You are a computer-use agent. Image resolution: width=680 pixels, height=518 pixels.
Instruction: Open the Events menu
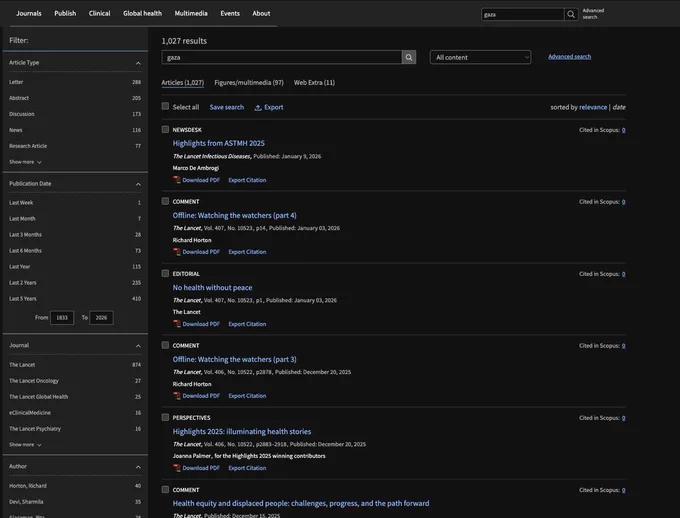coord(230,13)
